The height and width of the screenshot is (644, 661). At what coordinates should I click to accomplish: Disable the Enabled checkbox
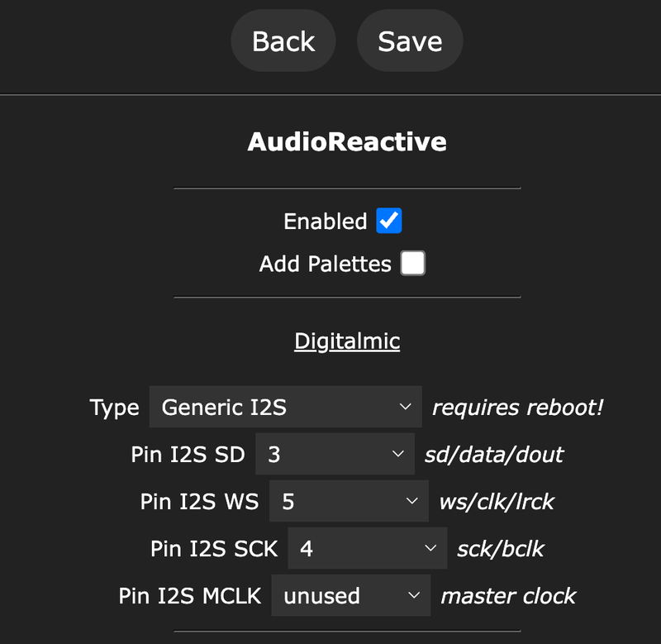388,221
